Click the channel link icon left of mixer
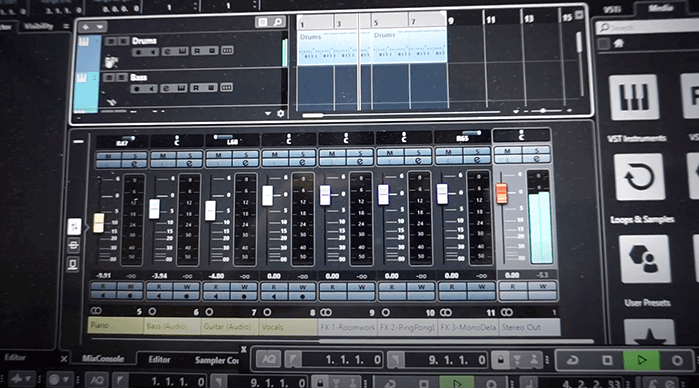The image size is (699, 389). tap(74, 245)
